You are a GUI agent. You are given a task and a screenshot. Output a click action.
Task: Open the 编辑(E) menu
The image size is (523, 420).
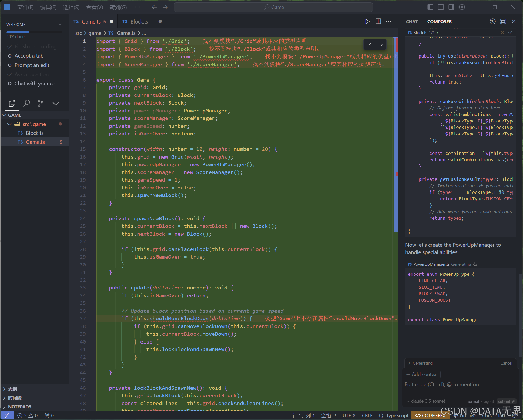click(48, 7)
